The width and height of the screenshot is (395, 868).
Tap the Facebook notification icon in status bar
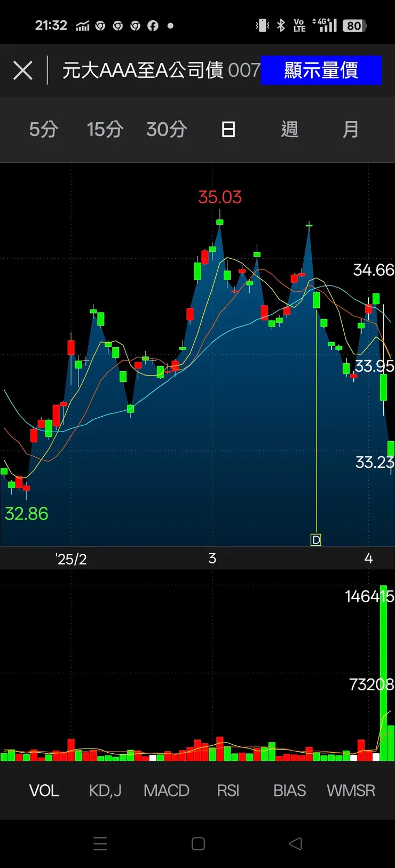point(153,26)
